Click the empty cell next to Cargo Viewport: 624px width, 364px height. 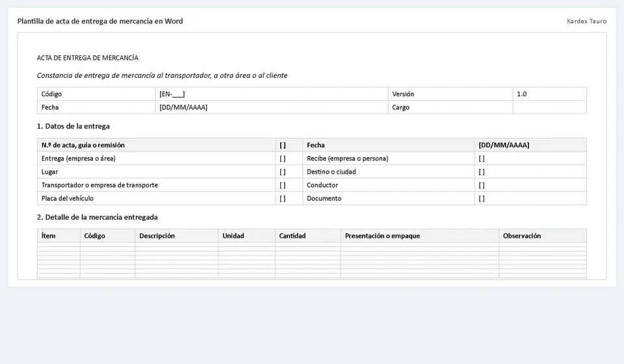click(x=550, y=107)
